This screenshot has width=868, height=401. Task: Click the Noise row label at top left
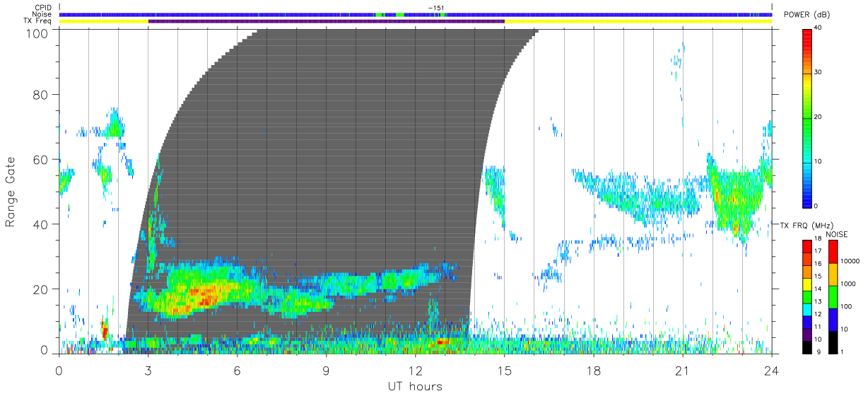coord(43,14)
